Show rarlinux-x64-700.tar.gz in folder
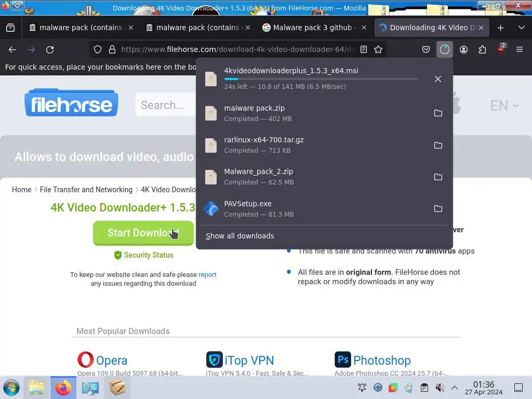532x399 pixels. click(438, 145)
